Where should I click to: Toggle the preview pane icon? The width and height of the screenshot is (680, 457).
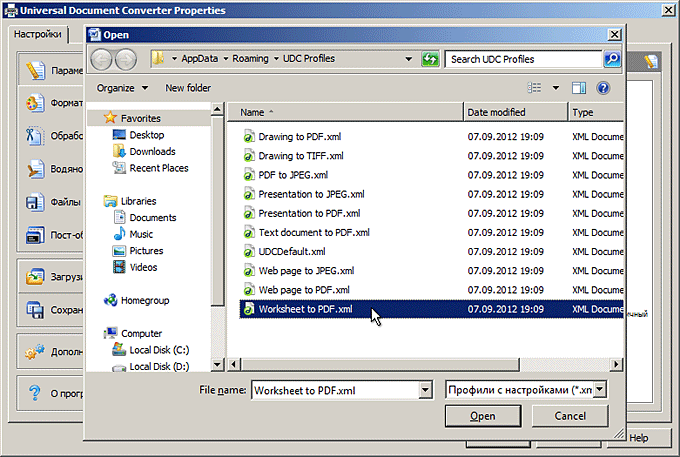point(579,88)
